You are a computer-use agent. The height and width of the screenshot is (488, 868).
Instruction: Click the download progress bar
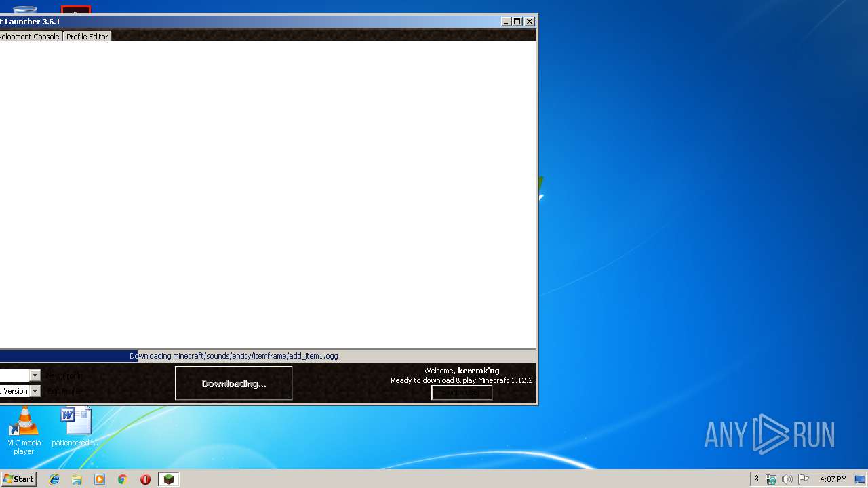[268, 356]
